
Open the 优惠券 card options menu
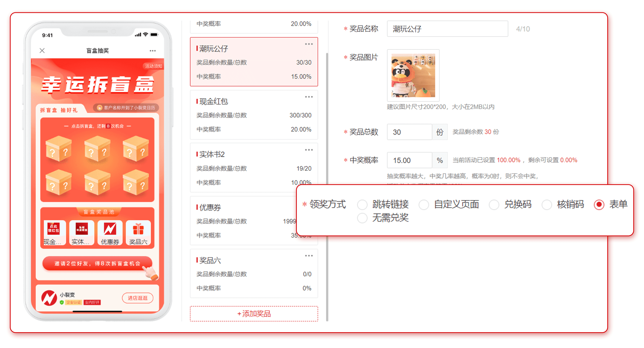309,203
